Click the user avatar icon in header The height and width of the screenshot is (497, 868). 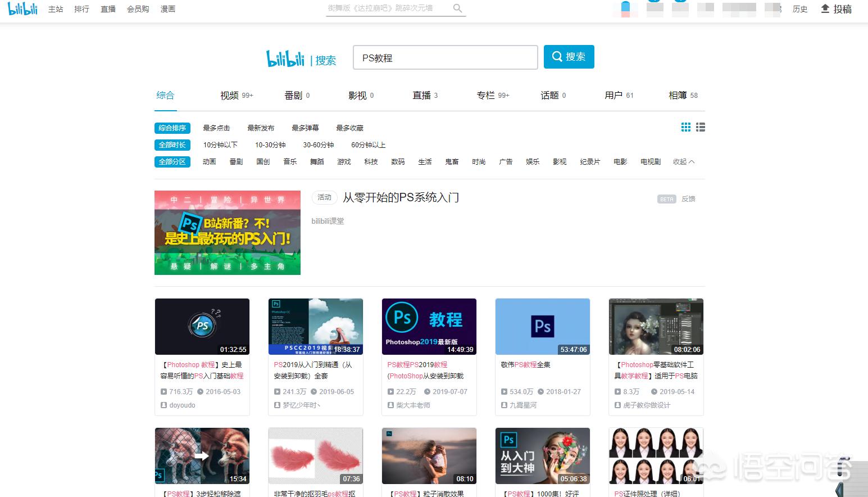pyautogui.click(x=625, y=8)
